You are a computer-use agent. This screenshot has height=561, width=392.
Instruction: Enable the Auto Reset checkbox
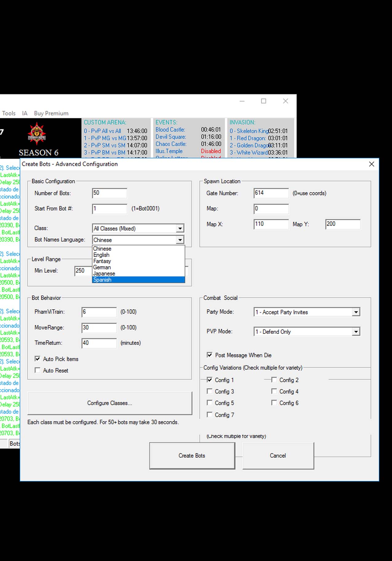click(38, 370)
